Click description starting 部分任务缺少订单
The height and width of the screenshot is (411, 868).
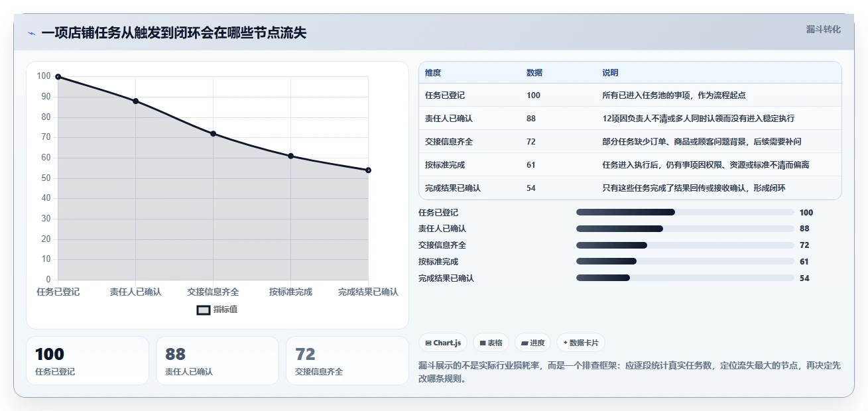[x=702, y=142]
